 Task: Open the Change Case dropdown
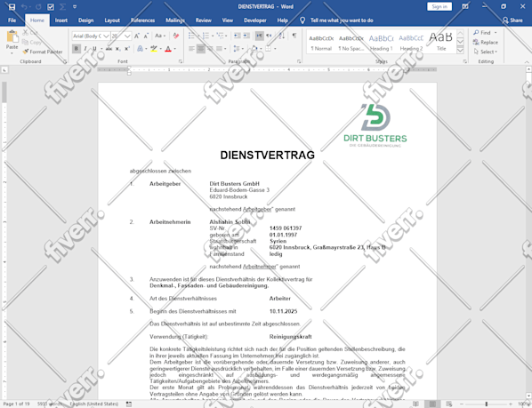click(160, 36)
